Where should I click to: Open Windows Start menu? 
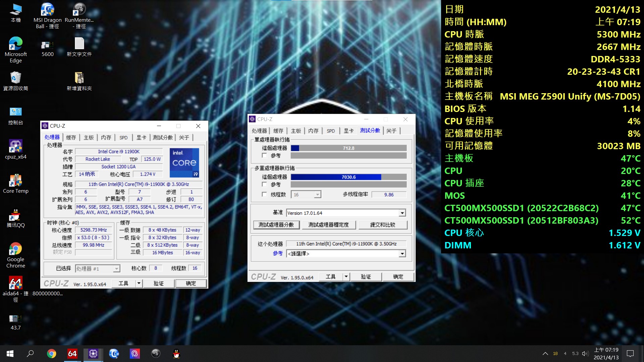pyautogui.click(x=10, y=354)
